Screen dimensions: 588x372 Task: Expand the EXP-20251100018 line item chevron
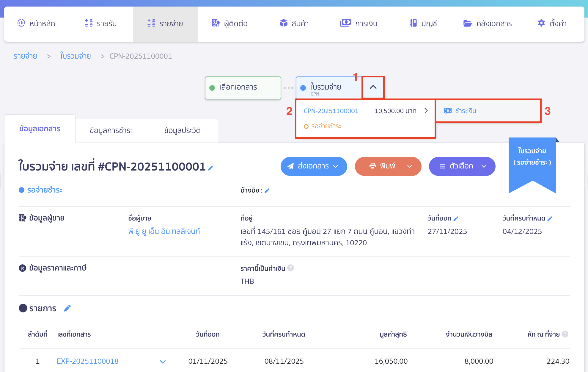163,362
